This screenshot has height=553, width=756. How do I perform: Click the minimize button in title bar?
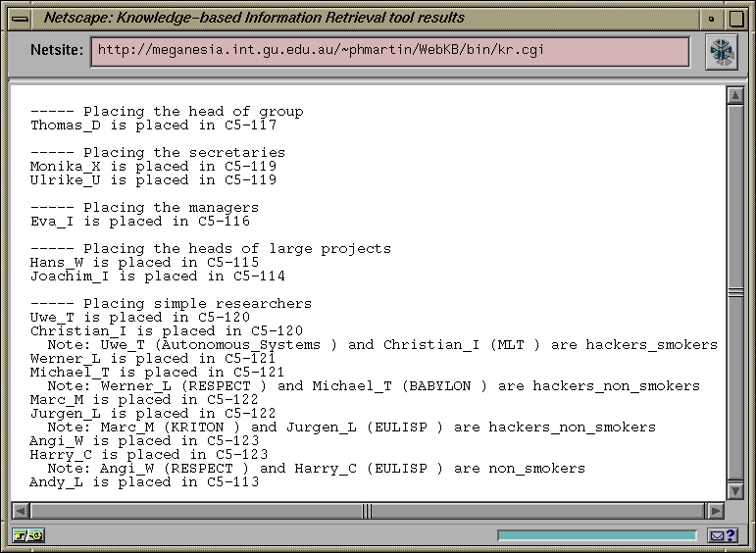click(710, 18)
